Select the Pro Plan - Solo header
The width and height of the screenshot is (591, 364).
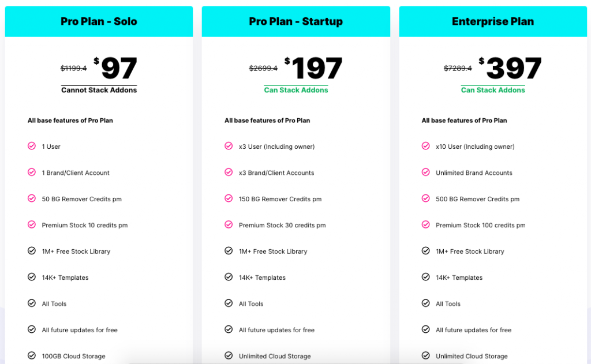tap(99, 21)
